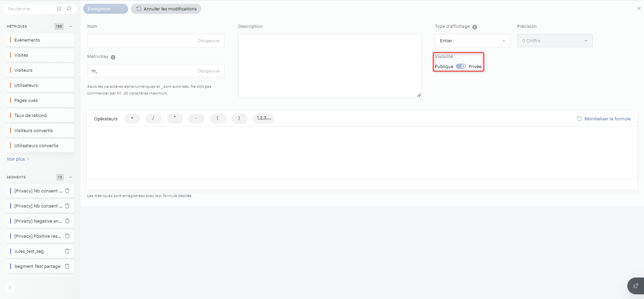Insert the plus operator
Viewport: 644px width, 299px height.
point(132,118)
